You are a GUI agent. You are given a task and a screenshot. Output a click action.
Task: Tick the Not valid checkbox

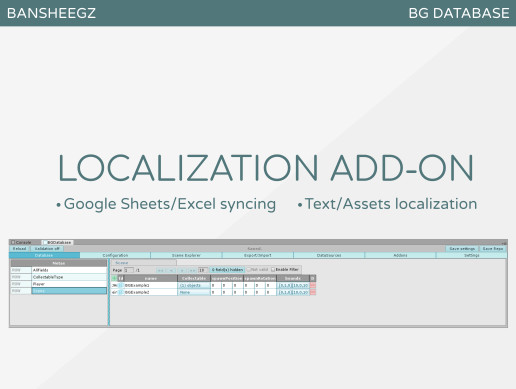point(248,269)
